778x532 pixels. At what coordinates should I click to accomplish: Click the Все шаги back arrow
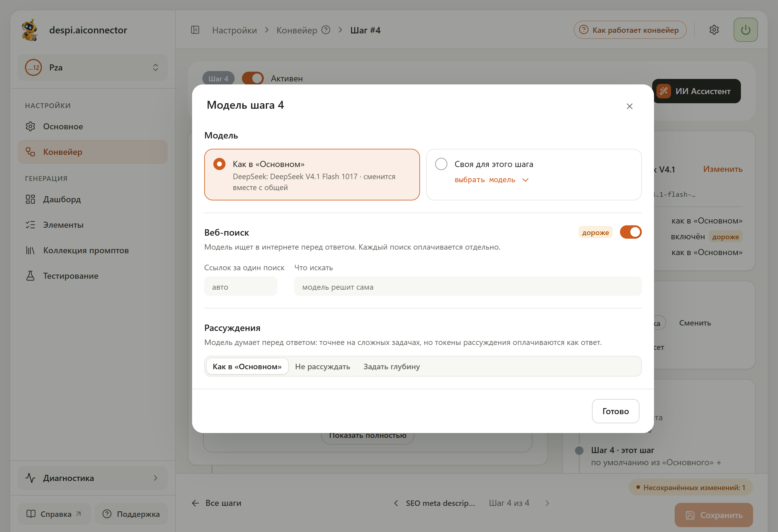(195, 503)
